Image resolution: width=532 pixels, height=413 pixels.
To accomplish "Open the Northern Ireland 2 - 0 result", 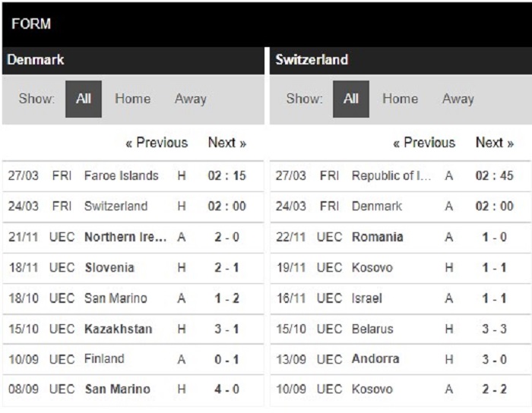I will click(x=133, y=237).
